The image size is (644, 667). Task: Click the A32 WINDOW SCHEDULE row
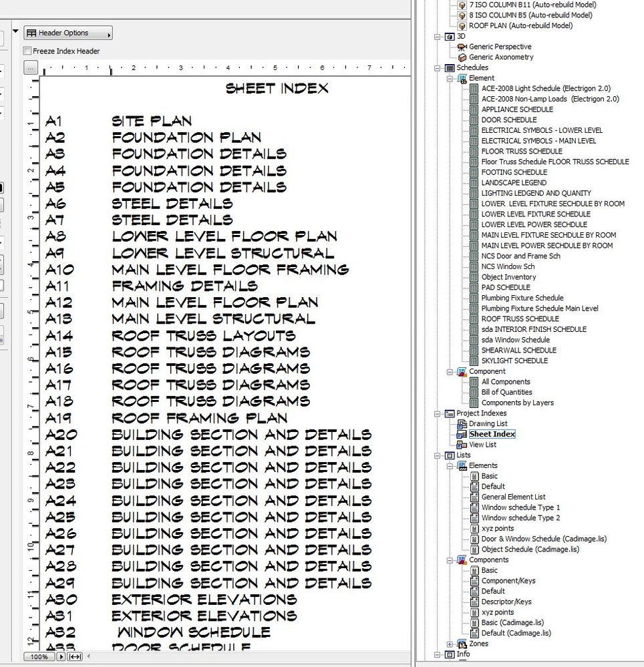tap(158, 632)
